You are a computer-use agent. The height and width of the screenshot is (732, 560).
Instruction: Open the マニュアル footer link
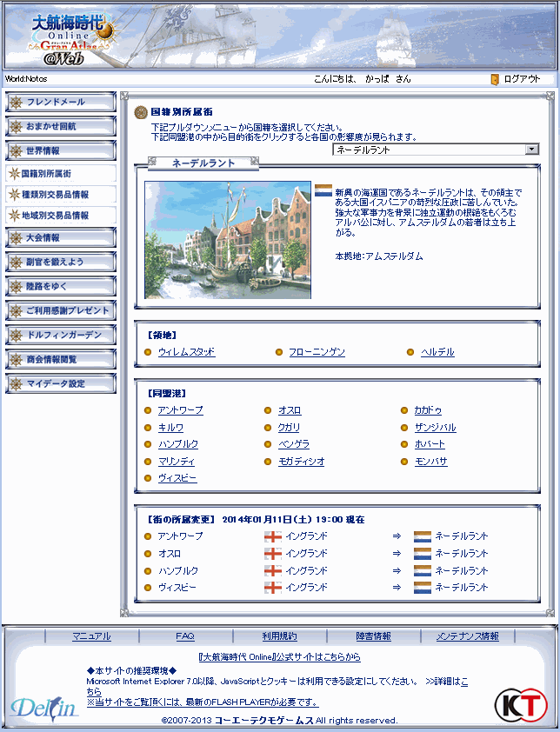(91, 636)
